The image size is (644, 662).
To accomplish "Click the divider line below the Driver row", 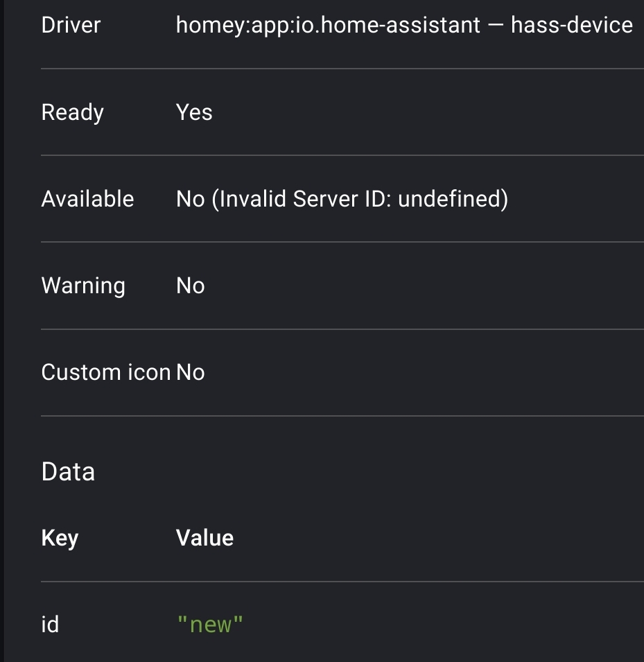I will 342,69.
